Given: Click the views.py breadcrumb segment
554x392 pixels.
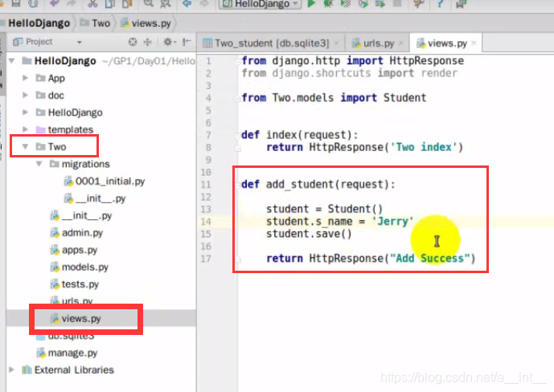Looking at the screenshot, I should click(x=146, y=23).
